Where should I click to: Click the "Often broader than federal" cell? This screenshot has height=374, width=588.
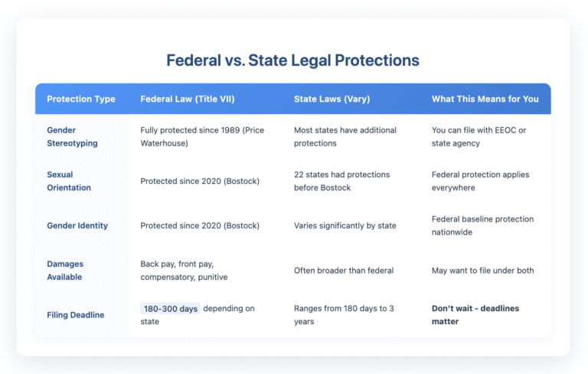(x=343, y=270)
